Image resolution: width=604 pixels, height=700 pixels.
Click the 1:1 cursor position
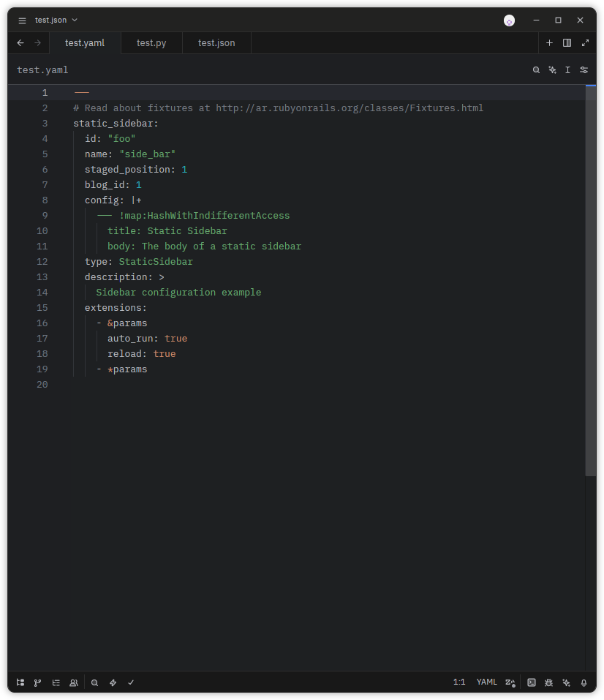[459, 682]
